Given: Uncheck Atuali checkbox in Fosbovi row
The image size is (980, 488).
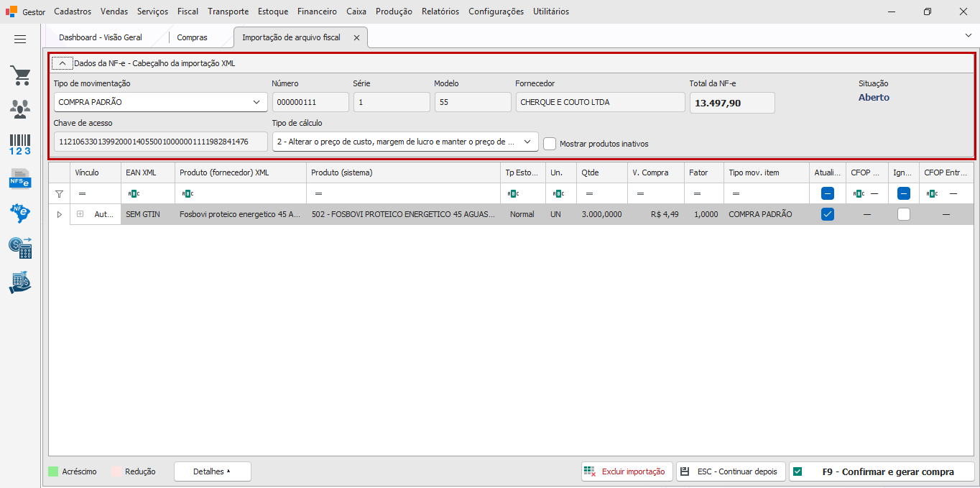Looking at the screenshot, I should click(x=828, y=214).
